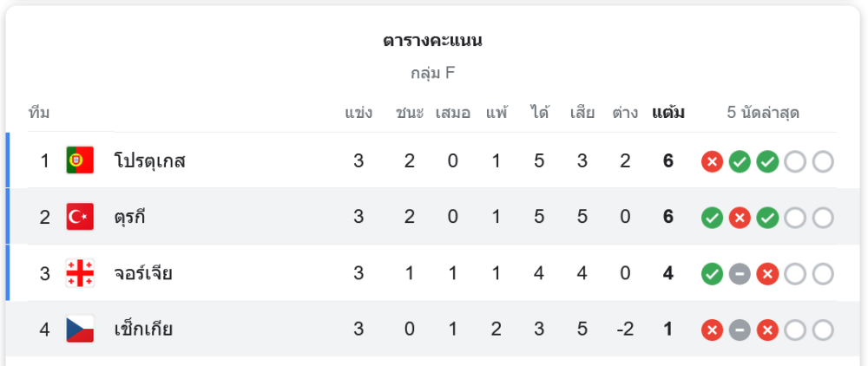The image size is (868, 366).
Task: Click the แต้ม points column header
Action: pos(668,113)
